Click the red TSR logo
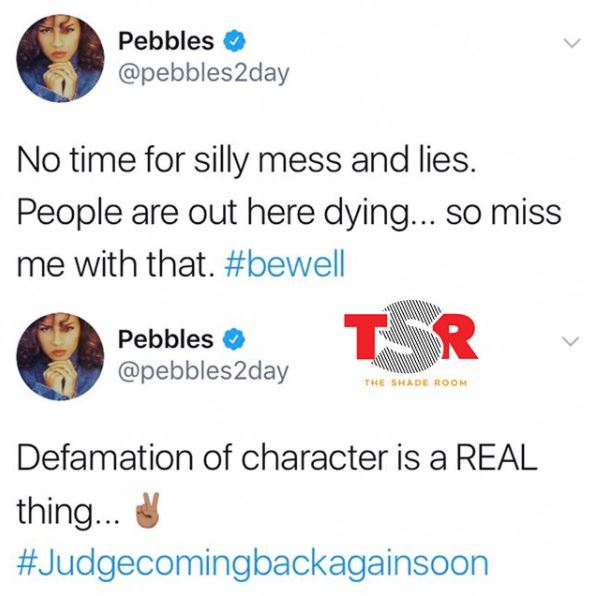Image resolution: width=592 pixels, height=596 pixels. pos(411,338)
